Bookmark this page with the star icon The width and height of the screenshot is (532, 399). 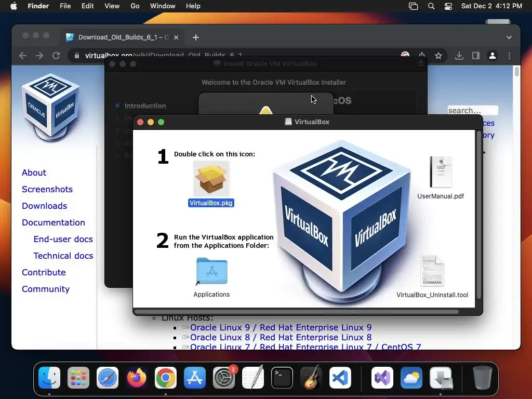click(x=438, y=56)
